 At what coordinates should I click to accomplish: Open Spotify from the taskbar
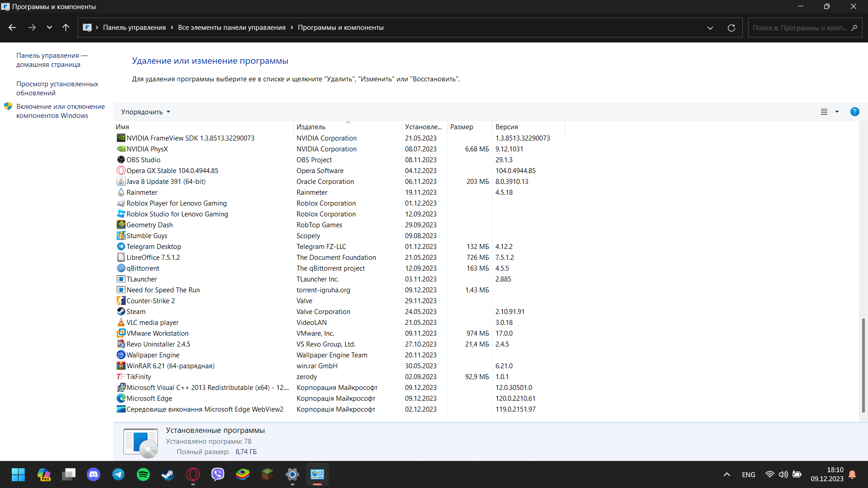coord(143,474)
